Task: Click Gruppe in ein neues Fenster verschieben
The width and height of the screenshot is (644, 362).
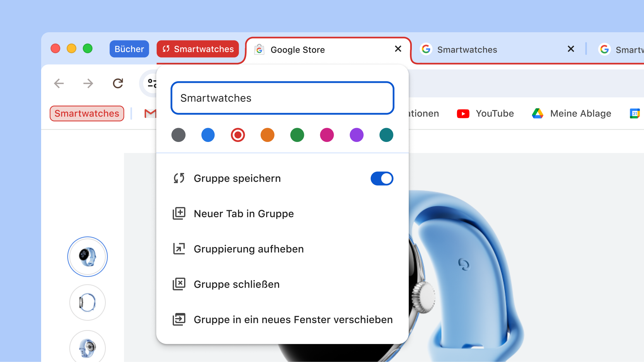Action: point(293,319)
